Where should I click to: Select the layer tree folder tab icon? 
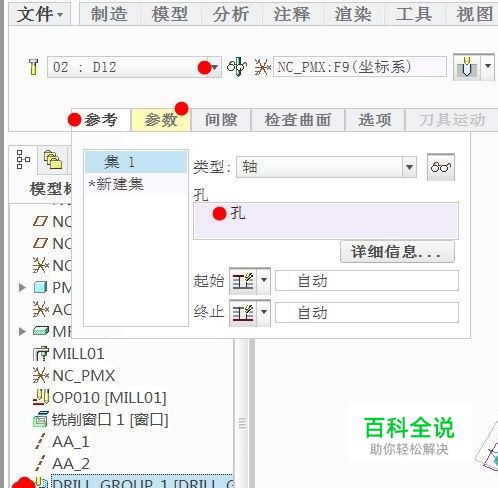53,160
